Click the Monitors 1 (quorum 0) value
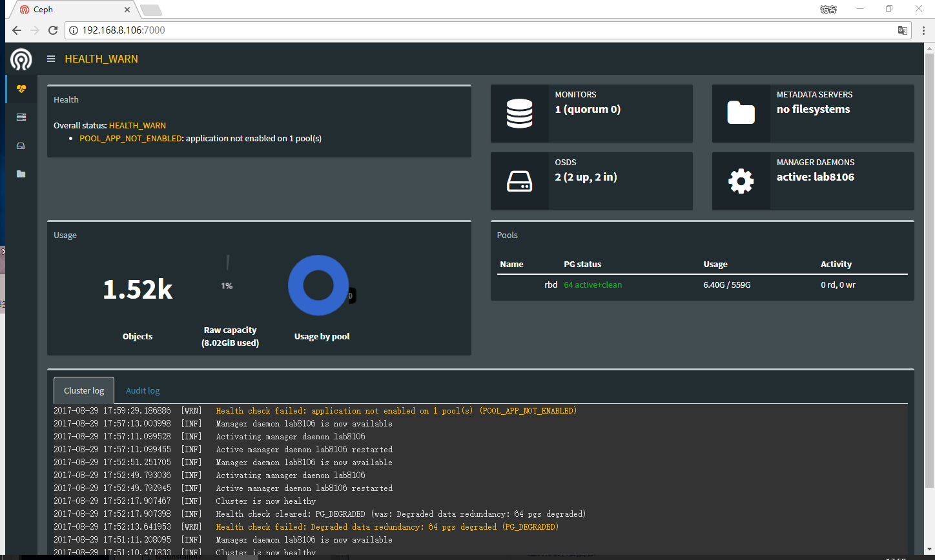The height and width of the screenshot is (560, 935). [x=588, y=110]
